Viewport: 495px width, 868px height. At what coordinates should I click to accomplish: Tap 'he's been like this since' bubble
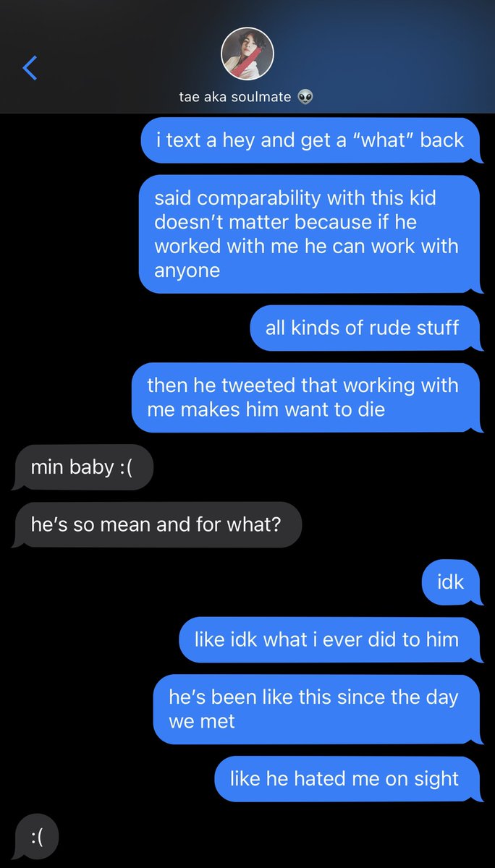316,709
